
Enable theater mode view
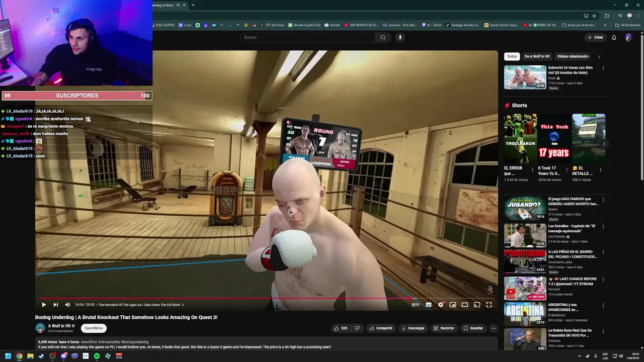coord(465,305)
